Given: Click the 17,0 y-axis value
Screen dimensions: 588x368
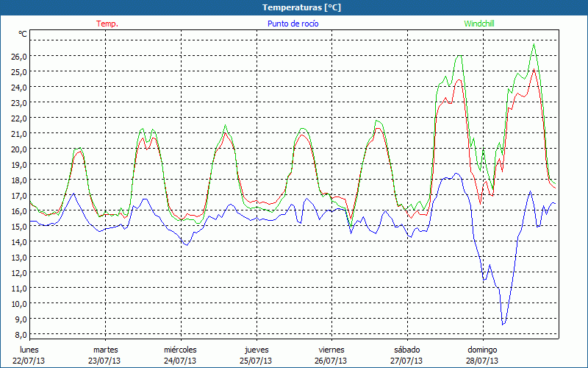Looking at the screenshot, I should [x=19, y=195].
